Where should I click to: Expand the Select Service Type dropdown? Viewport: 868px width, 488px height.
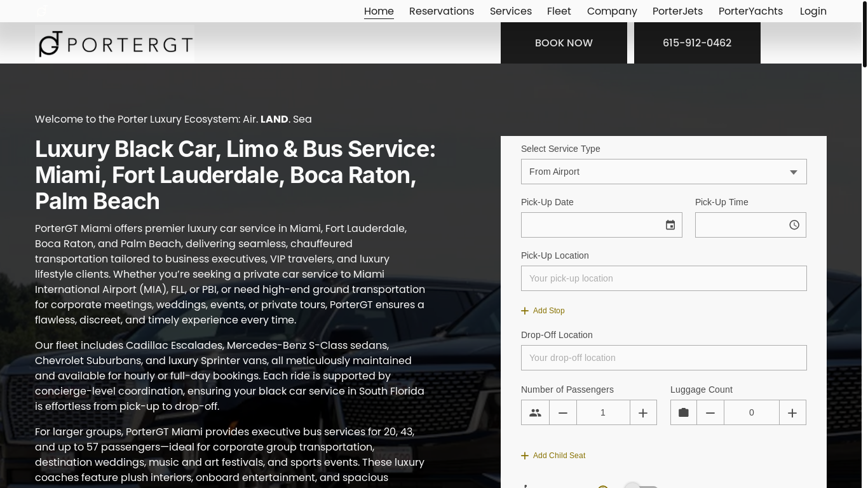[x=664, y=172]
